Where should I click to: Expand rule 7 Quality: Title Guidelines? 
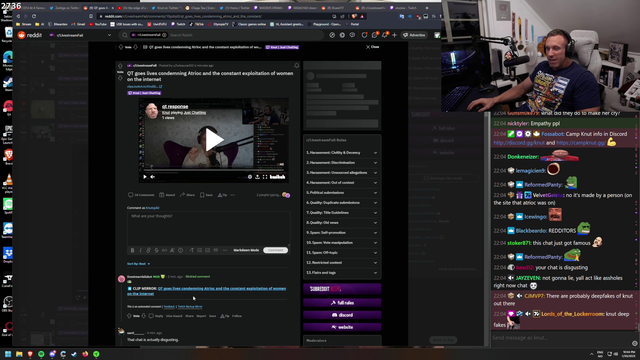tap(342, 213)
